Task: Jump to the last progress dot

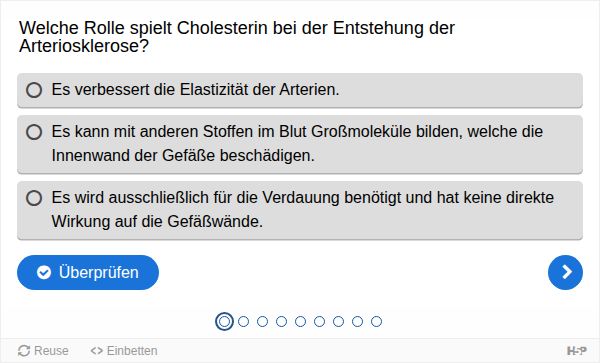Action: 377,321
